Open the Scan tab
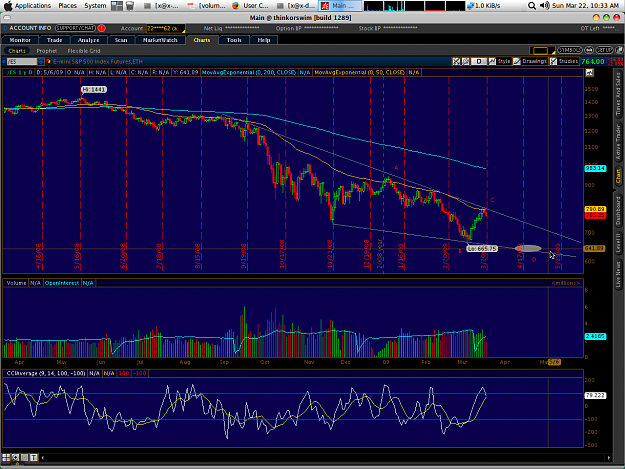Viewport: 625px width, 469px height. (x=121, y=40)
